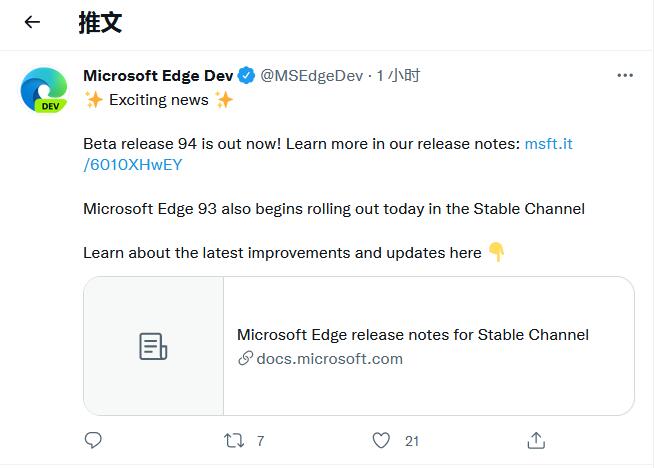Open the msft.it release notes link
Screen dimensions: 655x468
click(548, 144)
